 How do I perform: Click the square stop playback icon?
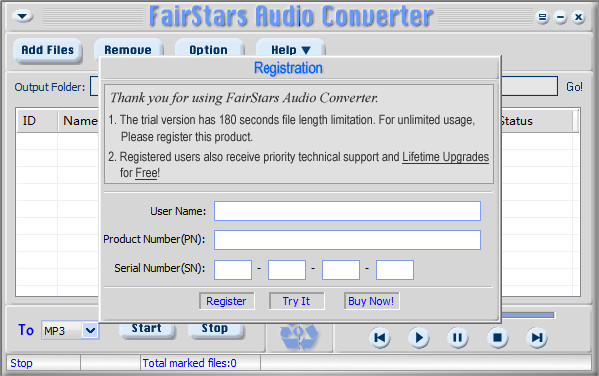pyautogui.click(x=497, y=338)
